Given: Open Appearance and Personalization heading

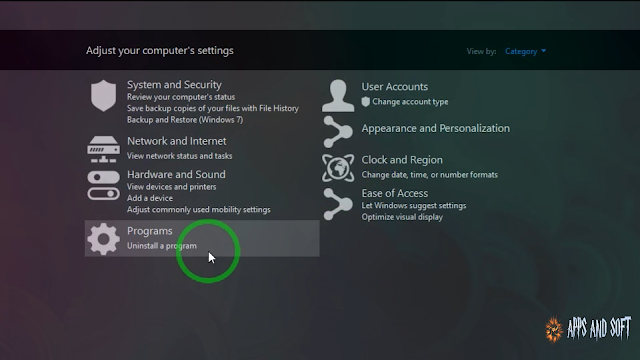Looking at the screenshot, I should click(436, 129).
